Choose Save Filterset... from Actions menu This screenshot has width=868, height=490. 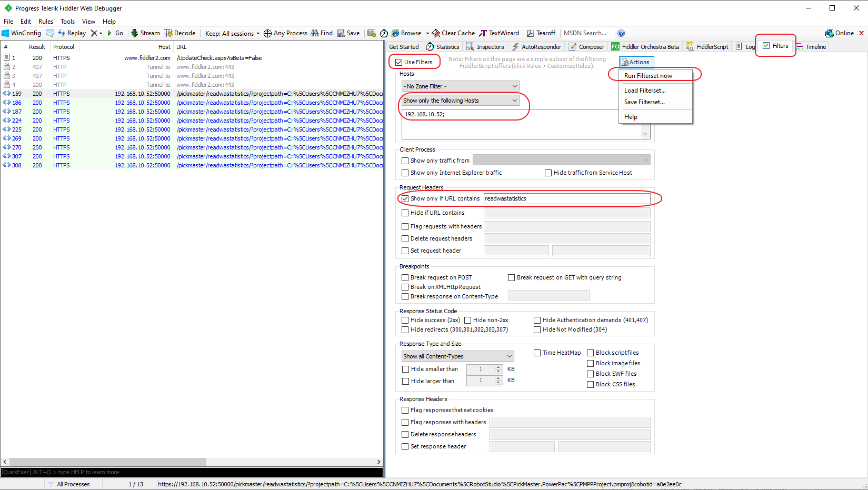click(655, 102)
